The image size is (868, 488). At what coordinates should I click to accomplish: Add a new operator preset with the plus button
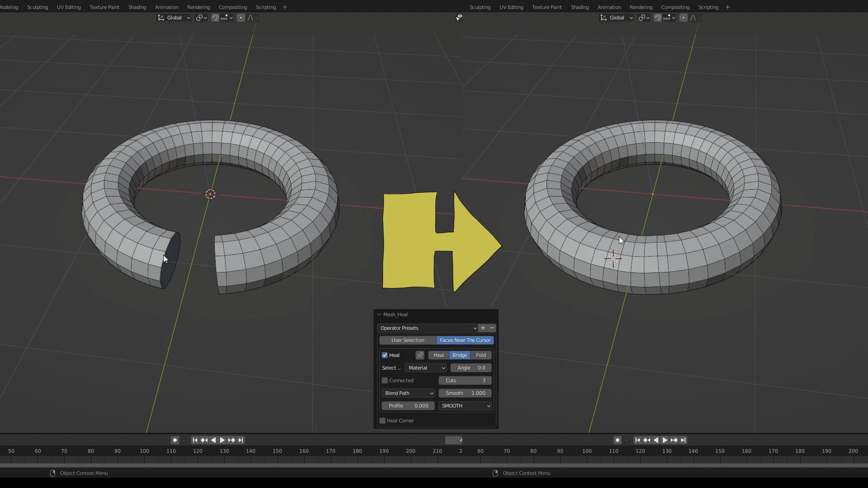[483, 328]
